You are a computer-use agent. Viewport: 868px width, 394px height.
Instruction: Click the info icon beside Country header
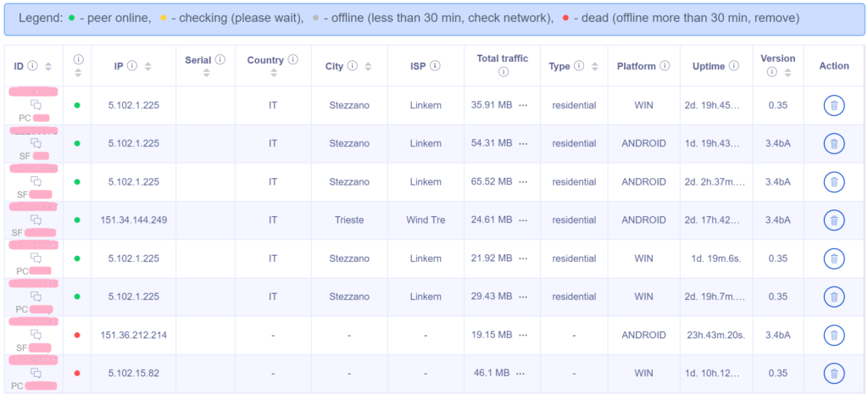point(293,60)
